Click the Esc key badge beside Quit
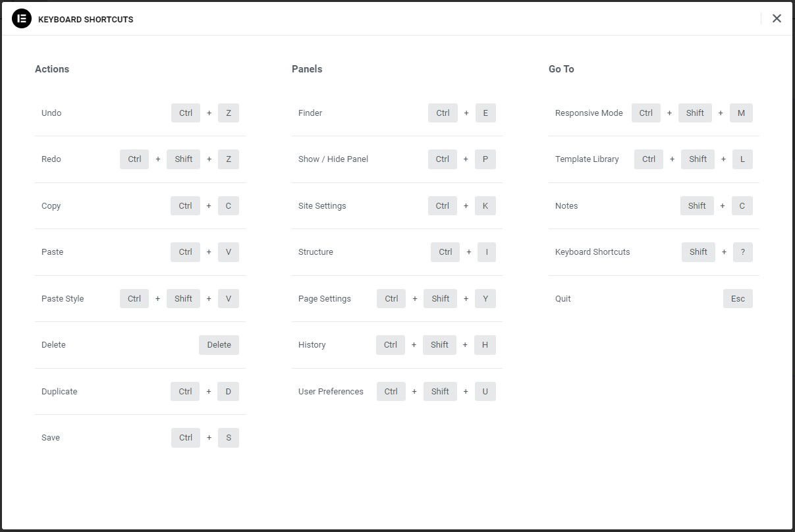 coord(738,298)
